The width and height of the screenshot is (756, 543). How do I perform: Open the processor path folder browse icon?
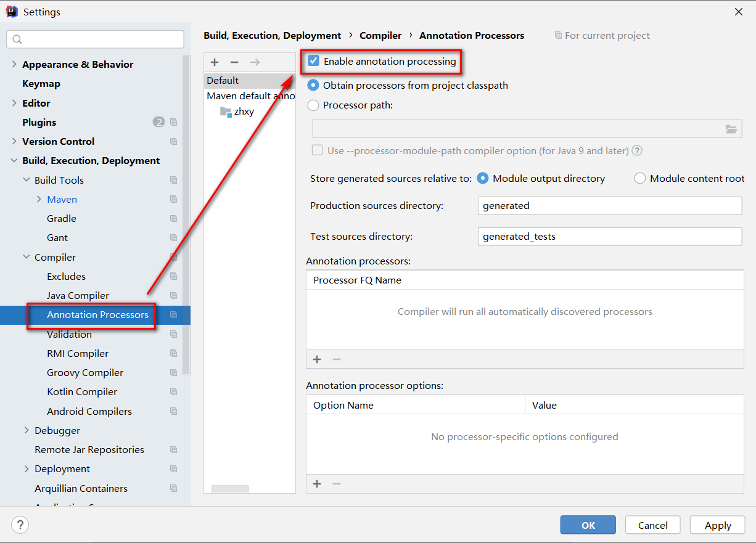click(x=731, y=129)
